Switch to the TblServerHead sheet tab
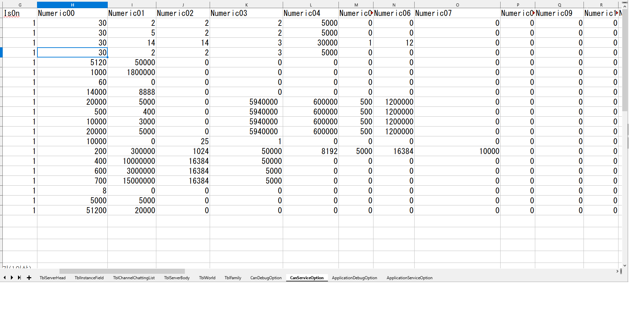Image resolution: width=644 pixels, height=318 pixels. pos(52,278)
